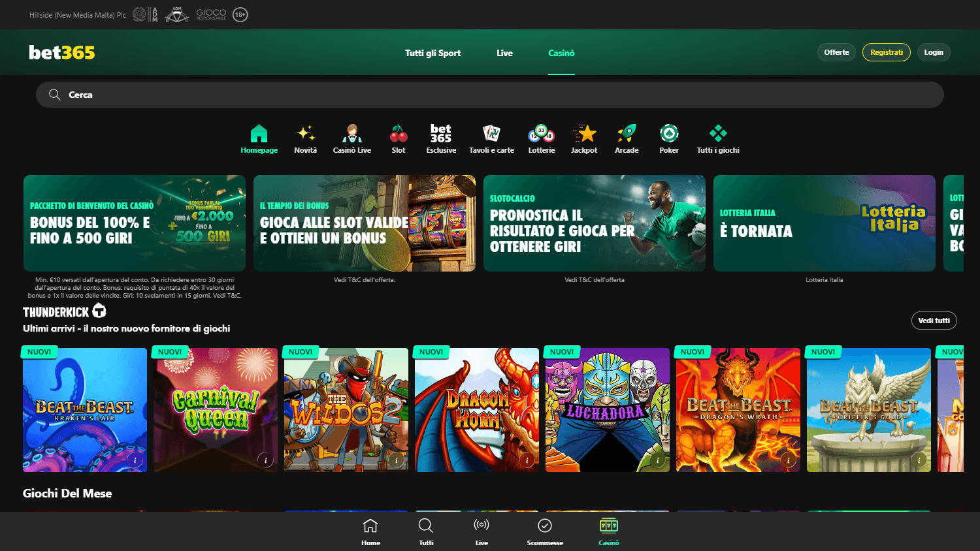The image size is (980, 551).
Task: Open the Novità category with star icon
Action: pyautogui.click(x=305, y=139)
